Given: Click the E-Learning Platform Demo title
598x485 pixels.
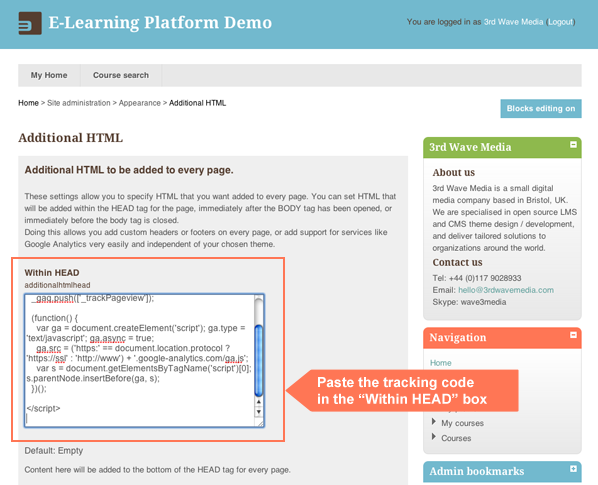Looking at the screenshot, I should [x=160, y=22].
